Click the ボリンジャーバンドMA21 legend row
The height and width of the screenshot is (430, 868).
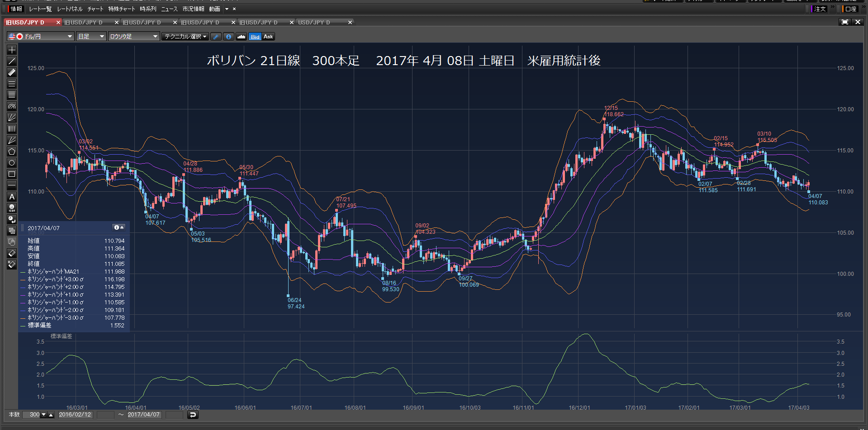pyautogui.click(x=72, y=272)
